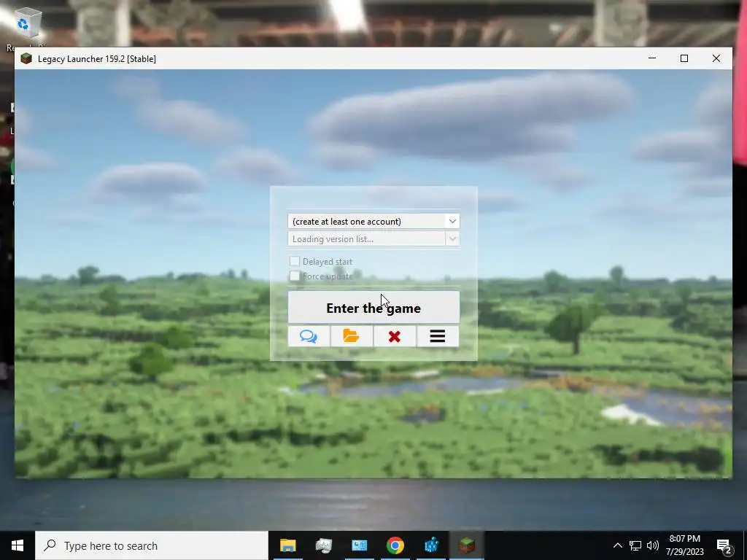Open the control panel window taskbar icon

click(x=359, y=545)
